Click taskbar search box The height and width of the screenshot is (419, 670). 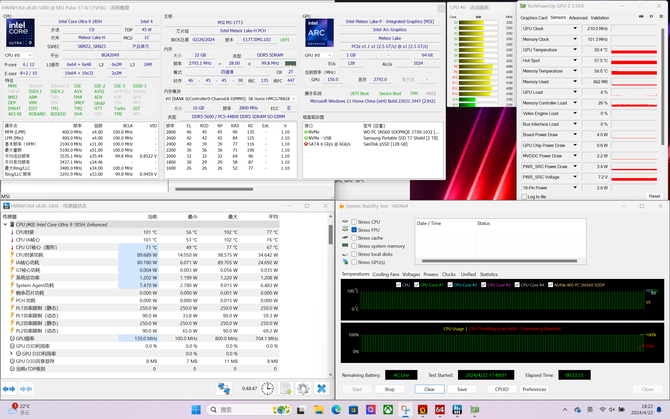click(x=249, y=410)
